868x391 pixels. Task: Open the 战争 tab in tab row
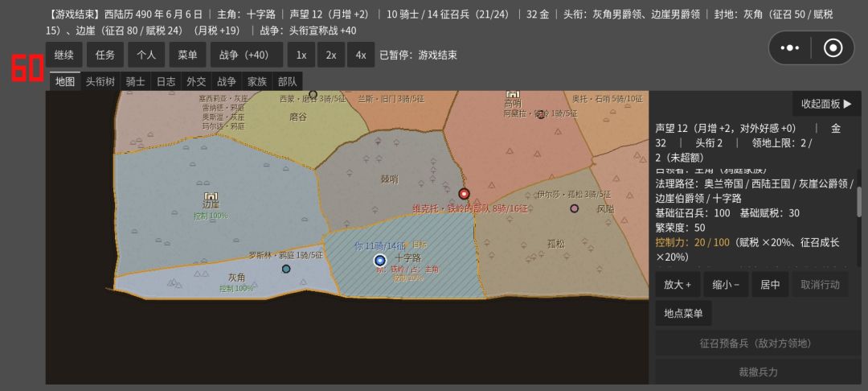coord(227,81)
